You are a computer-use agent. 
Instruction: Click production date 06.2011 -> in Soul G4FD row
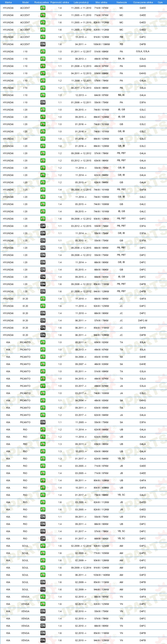81,575
